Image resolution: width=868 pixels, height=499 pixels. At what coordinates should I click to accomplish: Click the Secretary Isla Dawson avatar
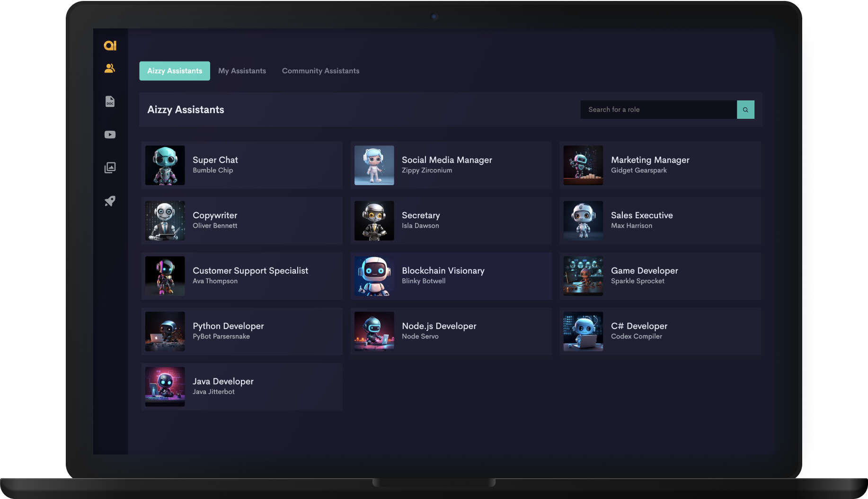coord(374,221)
